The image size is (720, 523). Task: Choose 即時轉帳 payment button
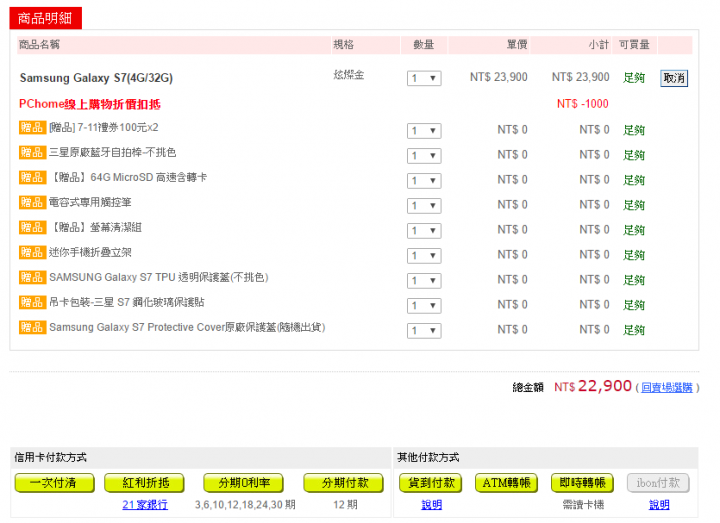582,483
